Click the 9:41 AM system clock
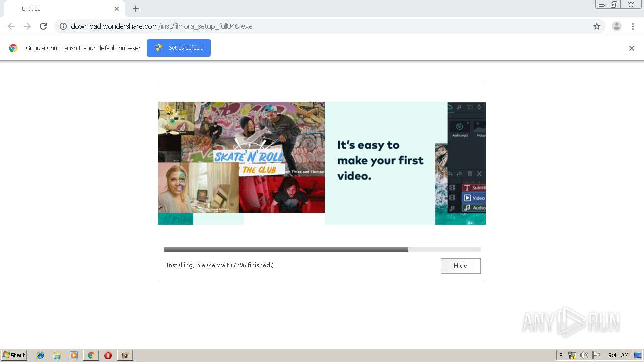Screen dimensions: 644x362 [x=618, y=355]
